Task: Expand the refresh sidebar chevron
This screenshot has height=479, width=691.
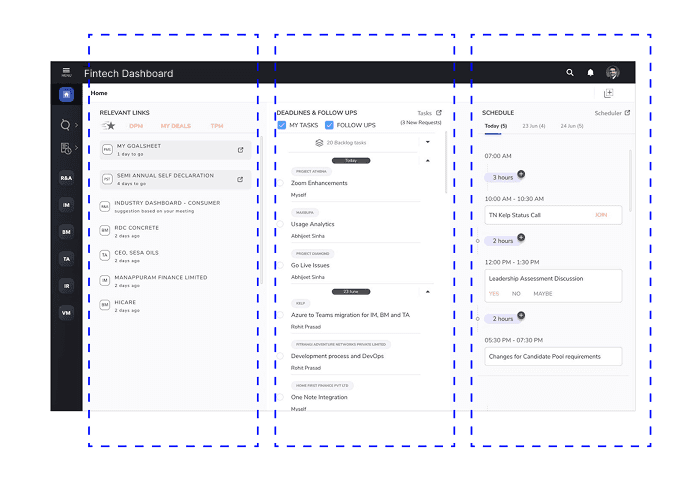Action: pos(76,125)
